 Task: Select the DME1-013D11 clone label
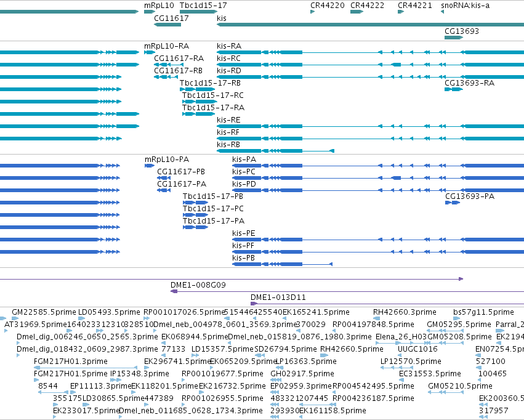pyautogui.click(x=278, y=297)
